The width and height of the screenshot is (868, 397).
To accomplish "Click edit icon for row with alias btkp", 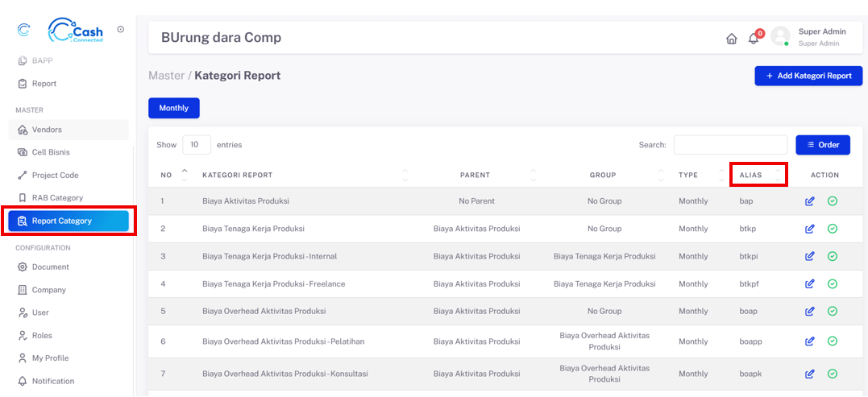I will (810, 229).
